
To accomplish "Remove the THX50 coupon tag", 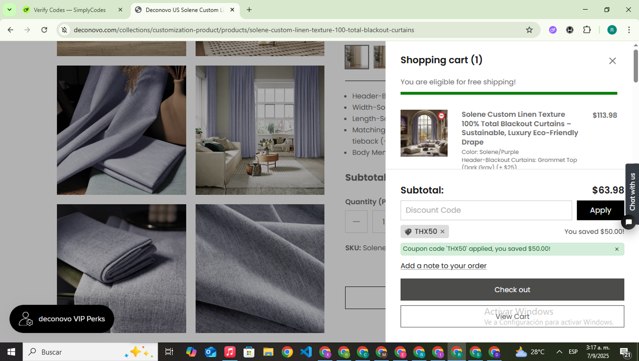I will click(x=443, y=231).
